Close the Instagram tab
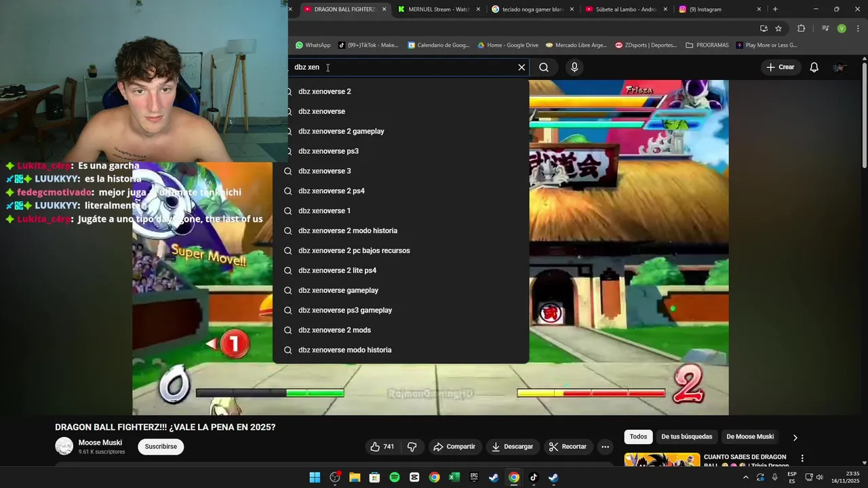This screenshot has width=868, height=488. coord(759,9)
